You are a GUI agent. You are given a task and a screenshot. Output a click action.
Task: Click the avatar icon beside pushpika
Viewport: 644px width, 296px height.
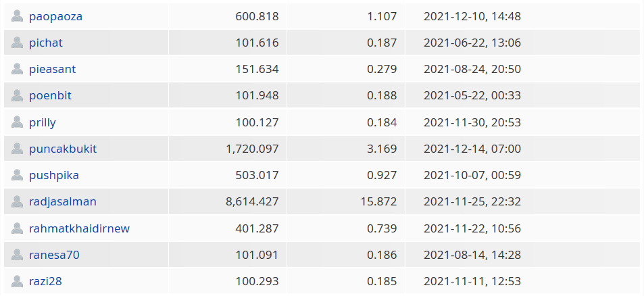tap(17, 175)
